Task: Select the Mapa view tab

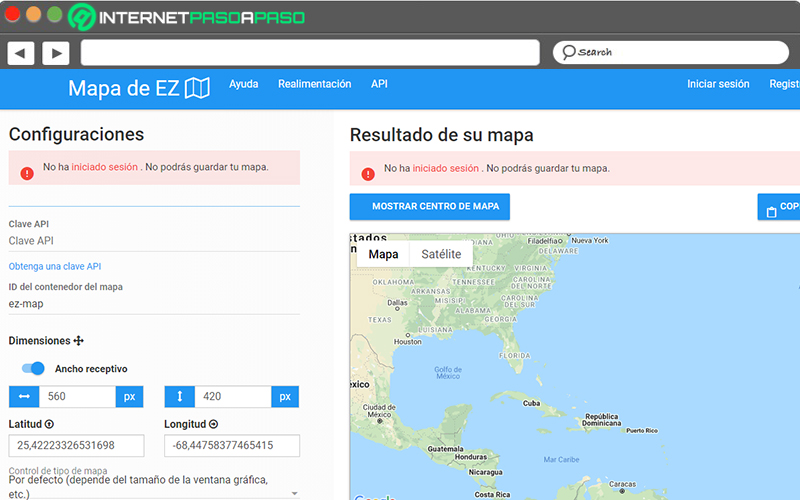Action: point(383,254)
